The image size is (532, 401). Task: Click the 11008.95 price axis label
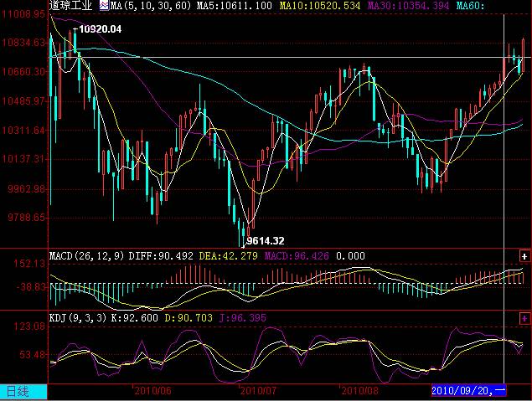click(x=23, y=14)
